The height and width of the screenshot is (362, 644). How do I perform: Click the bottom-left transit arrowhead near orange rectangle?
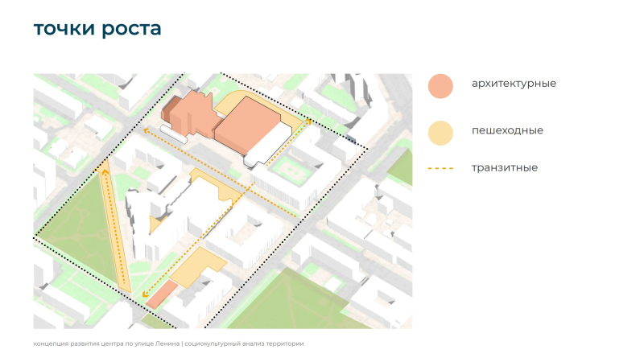click(146, 294)
